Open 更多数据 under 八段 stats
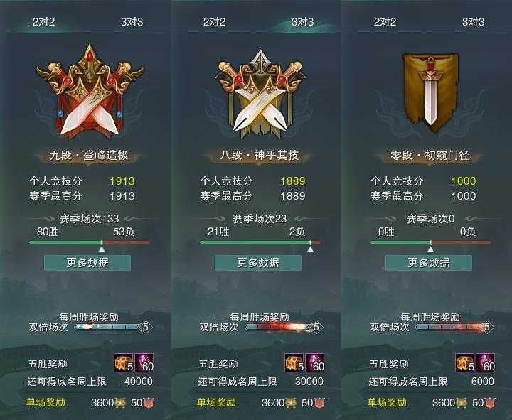Image resolution: width=512 pixels, height=420 pixels. point(258,263)
